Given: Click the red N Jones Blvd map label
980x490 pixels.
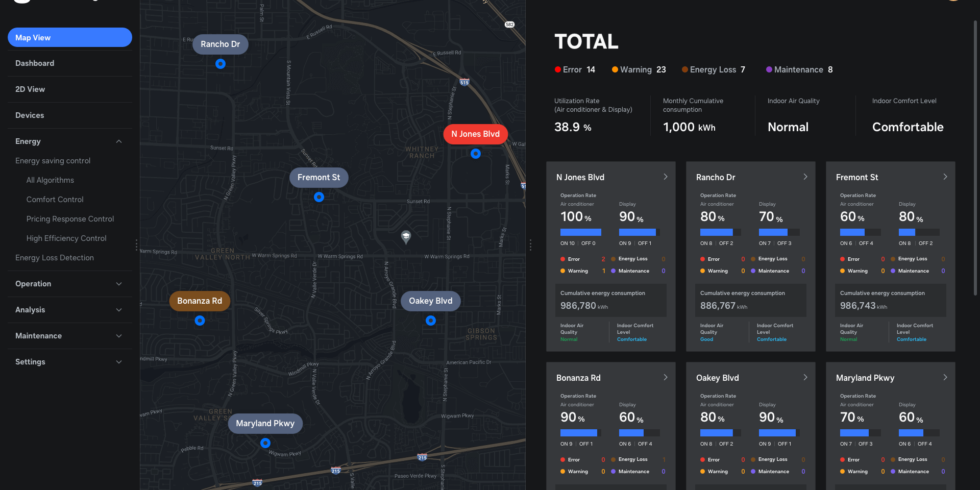Looking at the screenshot, I should coord(475,134).
